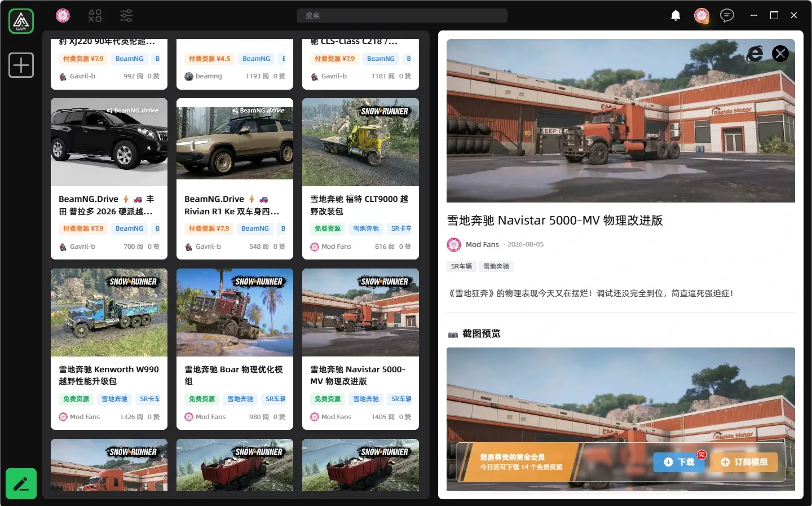
Task: Click the 1405 阅 view count
Action: [383, 417]
